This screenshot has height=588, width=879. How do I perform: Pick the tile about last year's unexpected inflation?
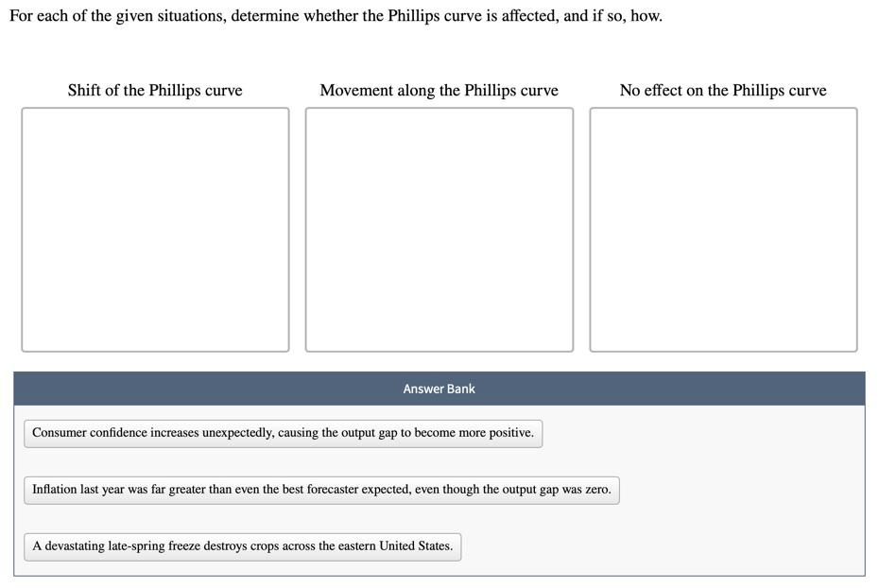321,490
